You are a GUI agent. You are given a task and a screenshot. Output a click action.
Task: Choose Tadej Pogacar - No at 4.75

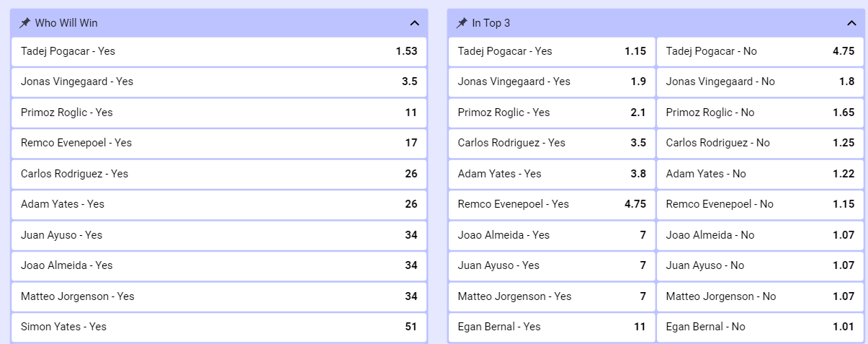click(760, 51)
